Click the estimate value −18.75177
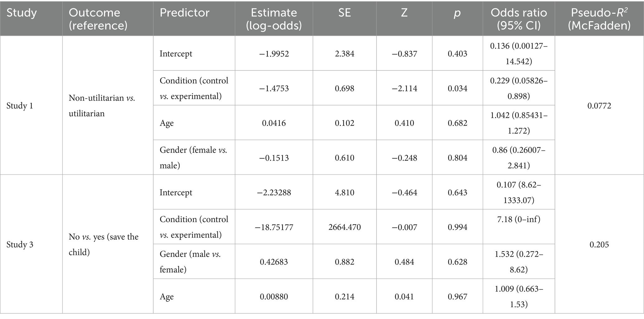This screenshot has width=644, height=319. (274, 227)
